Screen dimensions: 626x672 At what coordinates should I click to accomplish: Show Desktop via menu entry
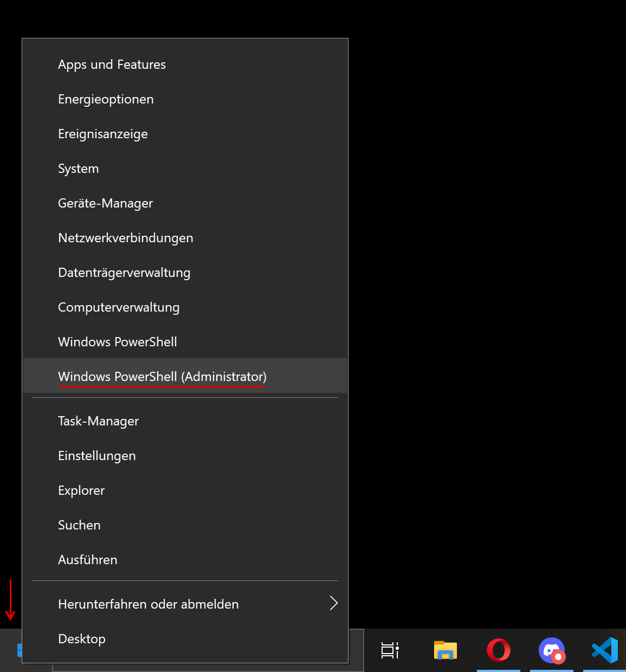coord(185,639)
